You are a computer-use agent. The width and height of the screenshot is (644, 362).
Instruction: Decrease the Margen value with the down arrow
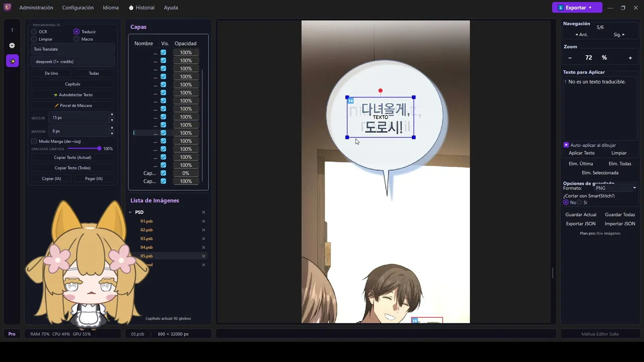[x=112, y=133]
